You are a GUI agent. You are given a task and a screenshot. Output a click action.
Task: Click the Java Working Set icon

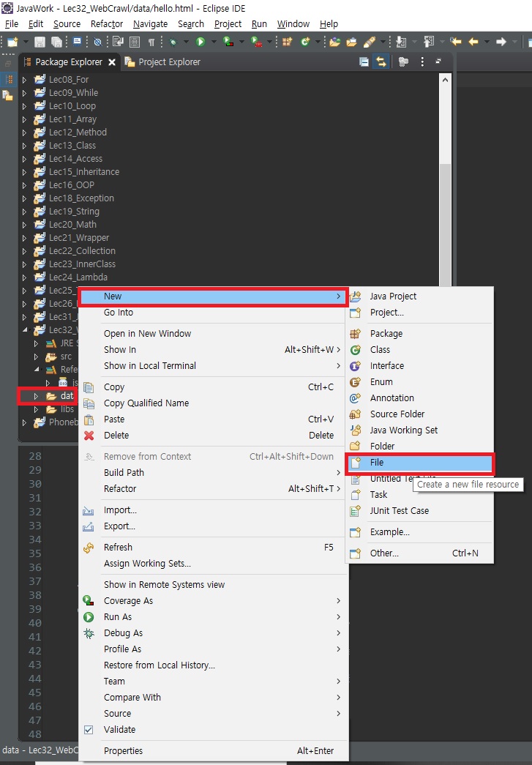[x=356, y=430]
